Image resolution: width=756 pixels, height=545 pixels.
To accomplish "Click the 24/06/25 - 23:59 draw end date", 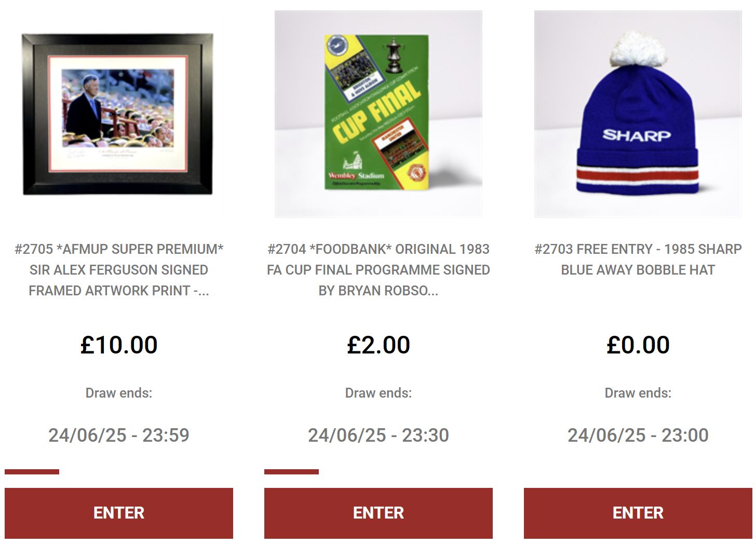I will click(x=119, y=435).
